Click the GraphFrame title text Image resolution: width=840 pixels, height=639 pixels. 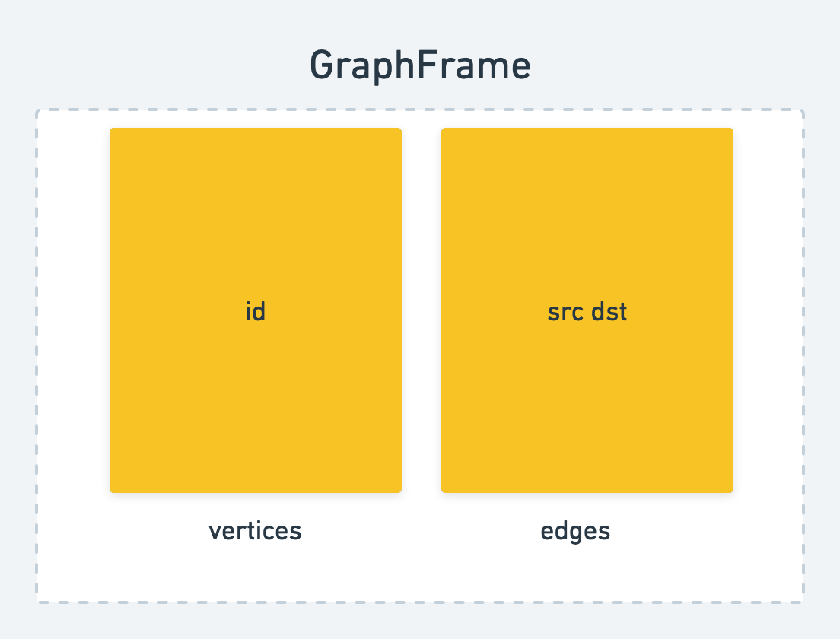(x=420, y=65)
